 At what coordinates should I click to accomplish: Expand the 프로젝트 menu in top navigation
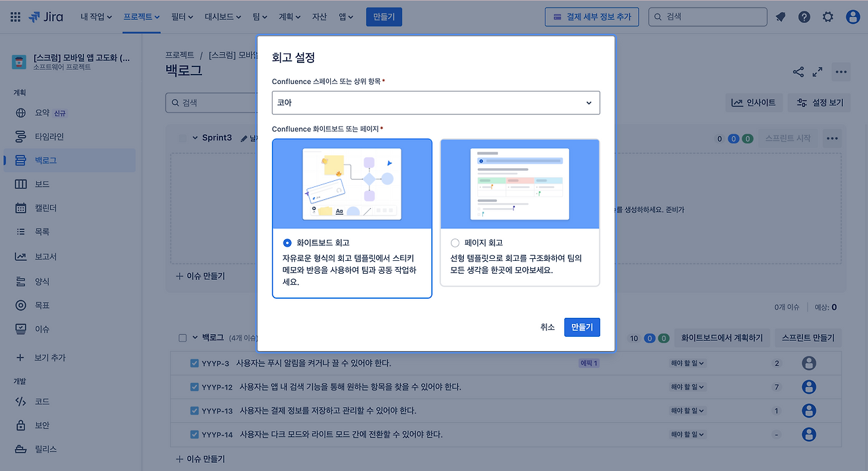141,16
